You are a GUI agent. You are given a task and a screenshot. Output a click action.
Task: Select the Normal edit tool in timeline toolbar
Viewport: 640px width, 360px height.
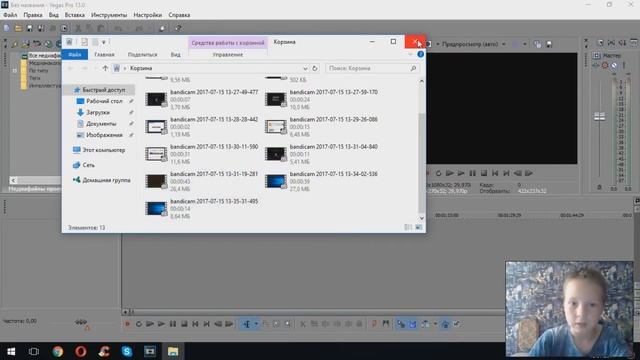tap(247, 324)
